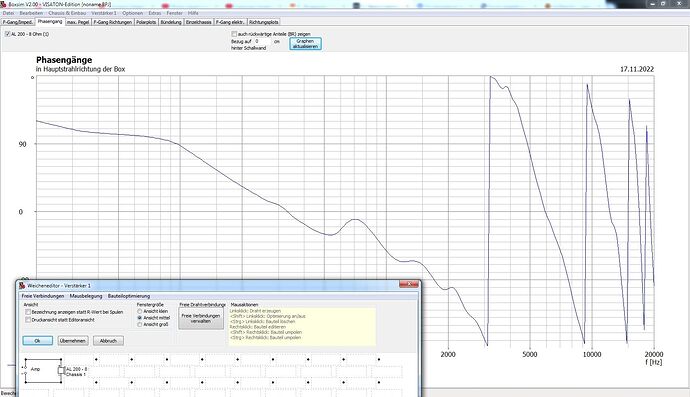Select the Ansicht klein radio button
690x397 pixels.
coord(140,311)
